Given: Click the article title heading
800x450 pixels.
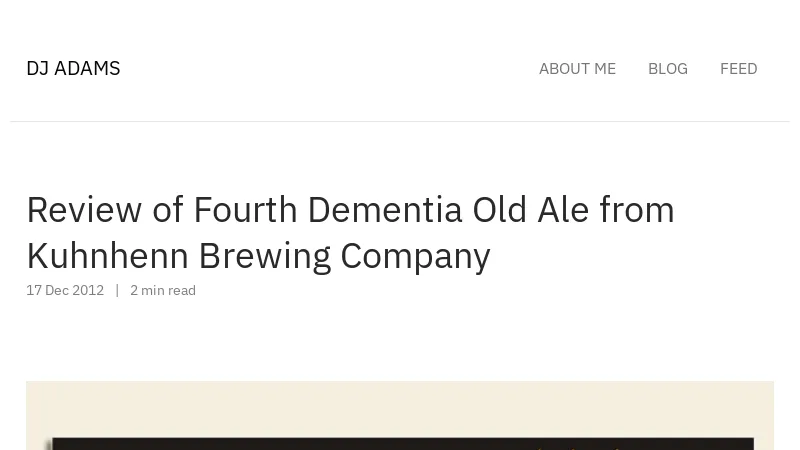Looking at the screenshot, I should 351,233.
